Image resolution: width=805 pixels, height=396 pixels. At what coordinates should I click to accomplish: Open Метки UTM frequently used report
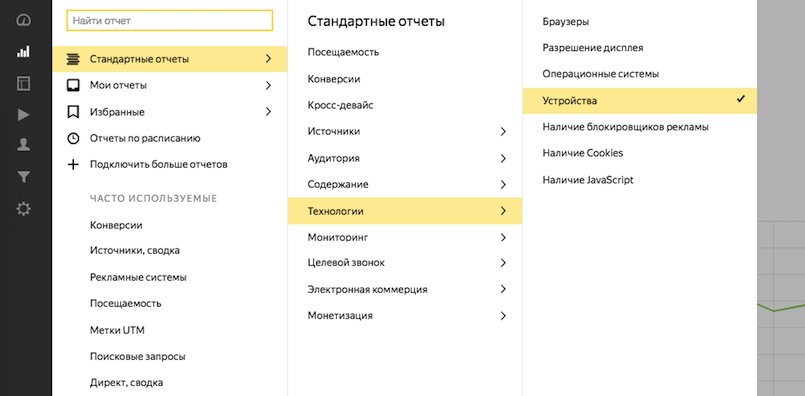[x=117, y=330]
